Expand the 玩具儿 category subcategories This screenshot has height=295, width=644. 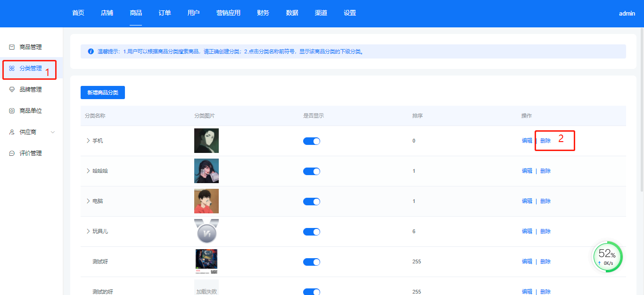coord(88,231)
